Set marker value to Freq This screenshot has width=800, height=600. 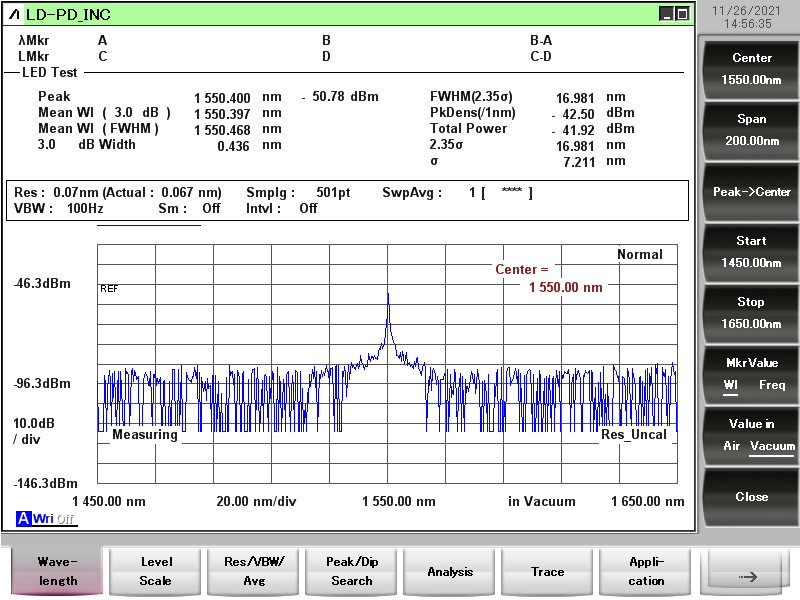[x=772, y=385]
